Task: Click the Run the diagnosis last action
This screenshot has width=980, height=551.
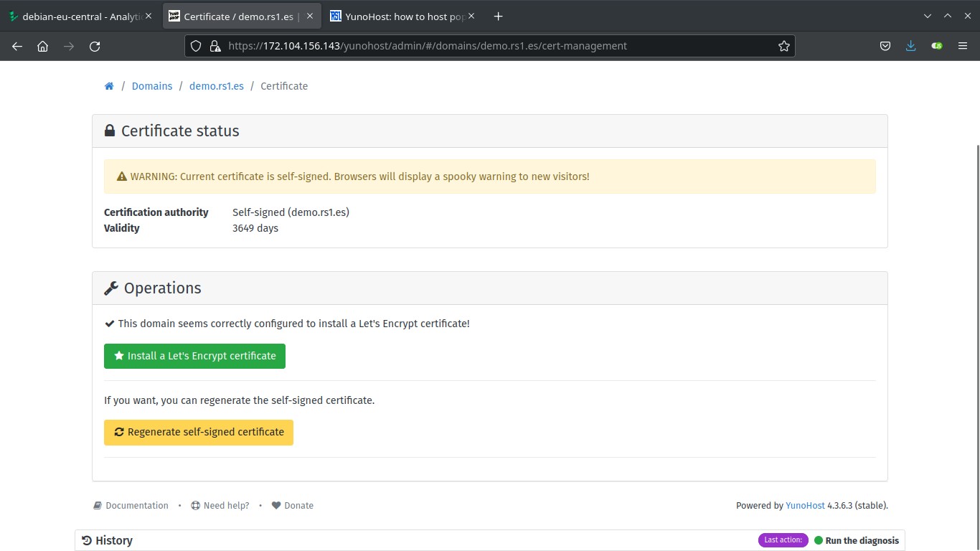Action: coord(862,540)
